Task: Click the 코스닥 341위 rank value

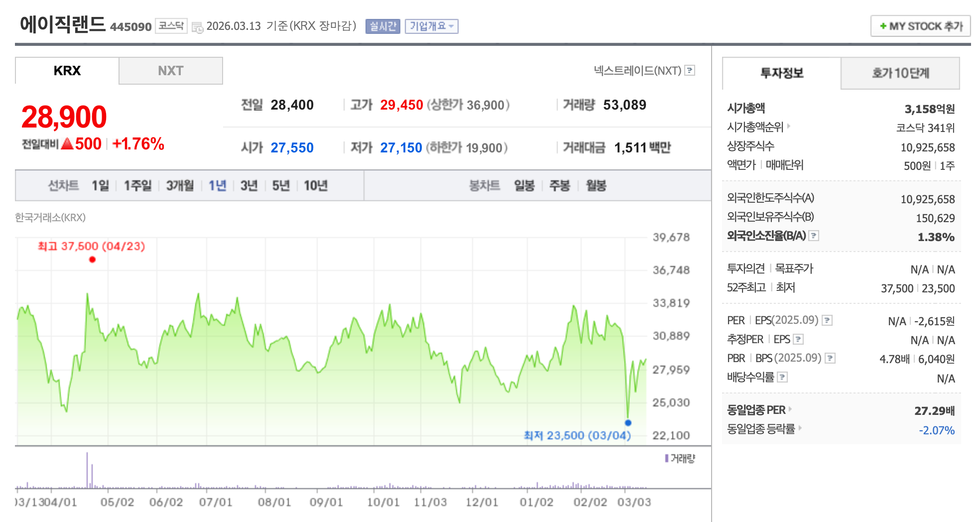Action: click(x=925, y=128)
